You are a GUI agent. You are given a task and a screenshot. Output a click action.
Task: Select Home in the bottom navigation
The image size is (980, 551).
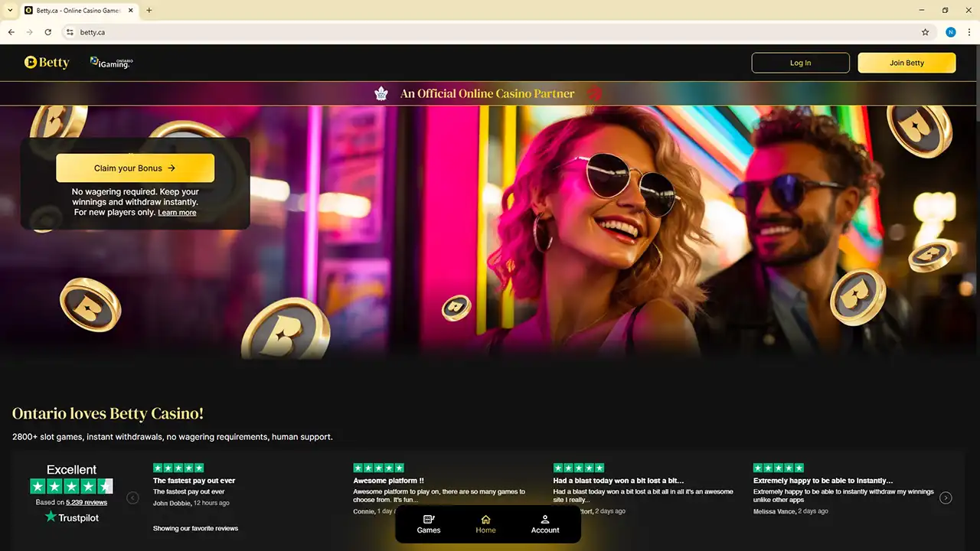point(485,524)
